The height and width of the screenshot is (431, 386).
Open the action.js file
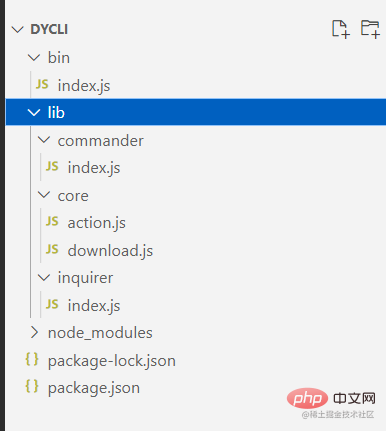(97, 223)
